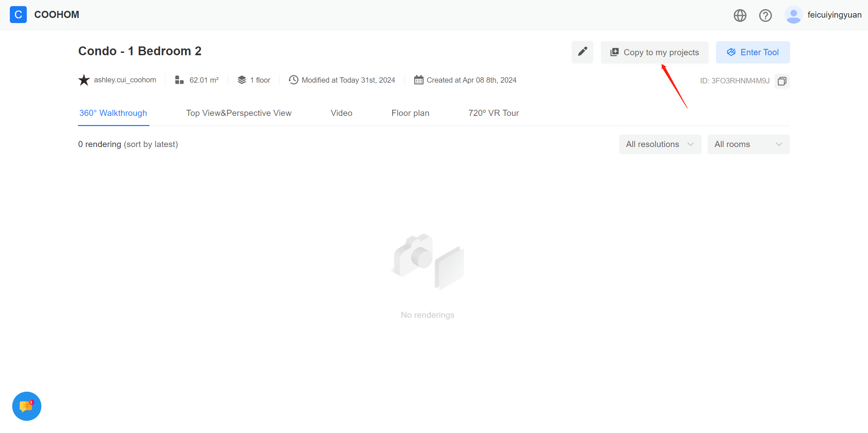Open the Video tab
868x433 pixels.
tap(341, 113)
